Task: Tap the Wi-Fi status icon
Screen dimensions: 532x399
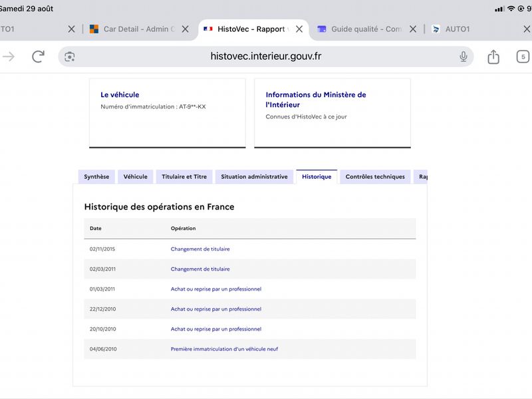Action: click(511, 9)
